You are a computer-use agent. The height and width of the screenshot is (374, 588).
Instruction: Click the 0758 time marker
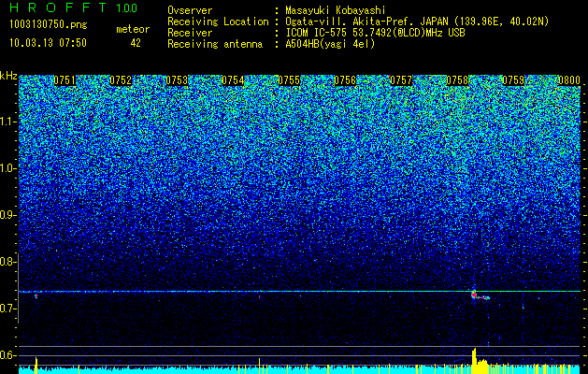coord(457,80)
